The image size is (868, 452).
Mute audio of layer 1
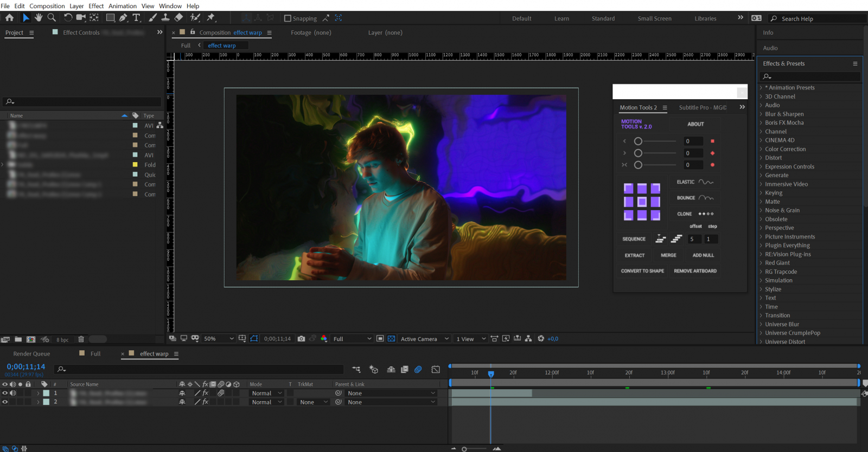(x=13, y=393)
